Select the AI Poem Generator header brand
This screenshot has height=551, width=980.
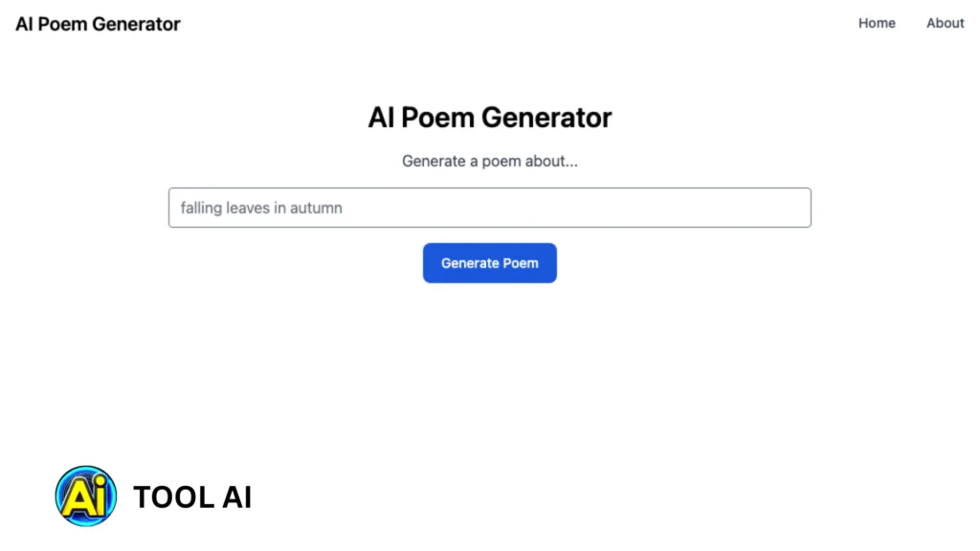pos(98,24)
